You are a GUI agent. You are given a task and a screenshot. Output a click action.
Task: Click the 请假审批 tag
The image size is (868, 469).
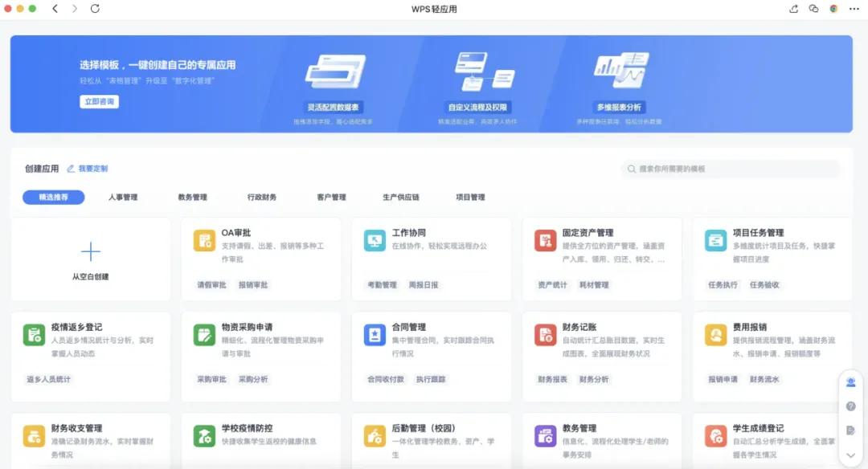tap(211, 285)
